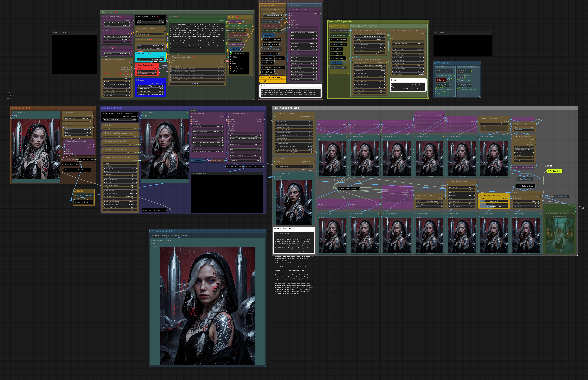Click the palette icon on CR Vignette Filter
The height and width of the screenshot is (380, 588).
[x=516, y=136]
